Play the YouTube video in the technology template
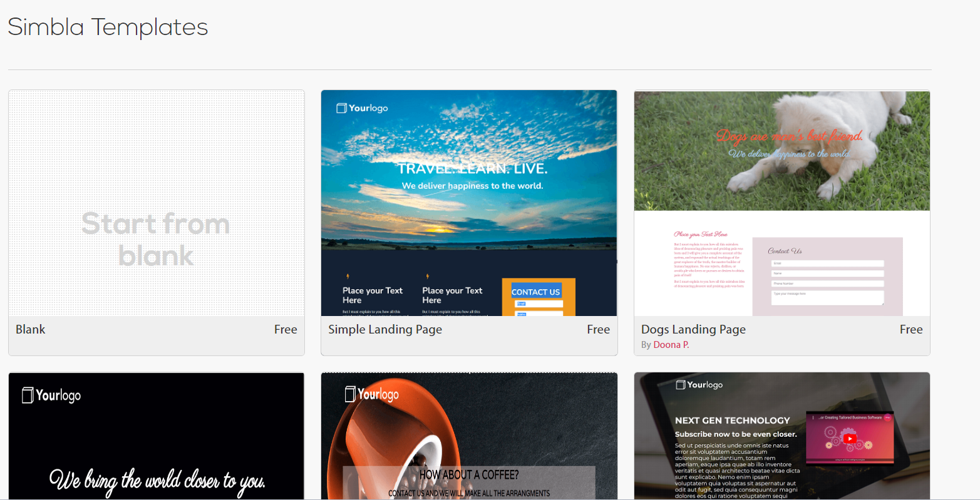The width and height of the screenshot is (980, 500). [850, 439]
